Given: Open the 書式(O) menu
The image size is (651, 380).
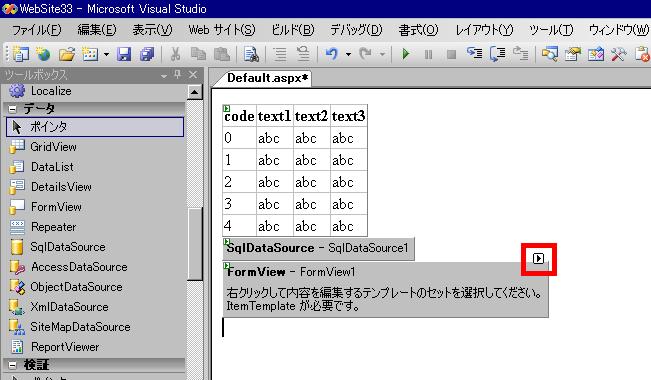Looking at the screenshot, I should [x=418, y=30].
